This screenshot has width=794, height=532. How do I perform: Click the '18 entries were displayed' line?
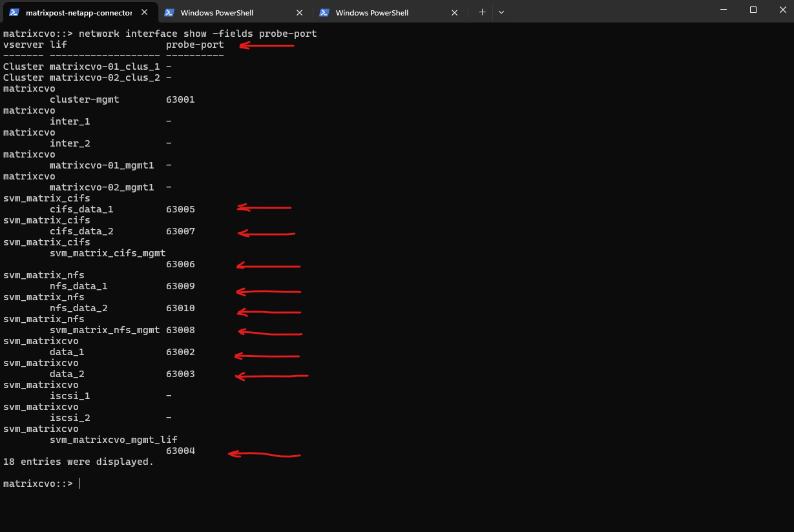click(x=78, y=462)
